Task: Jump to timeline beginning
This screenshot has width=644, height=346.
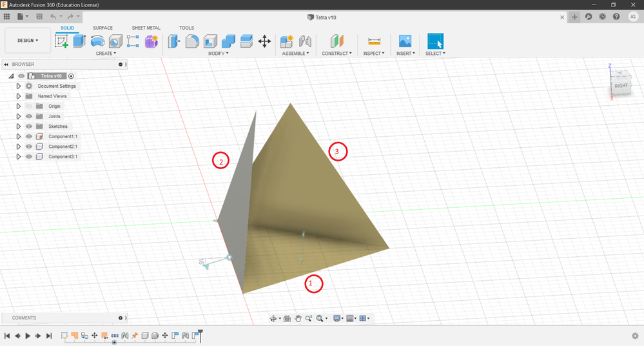Action: [x=7, y=336]
